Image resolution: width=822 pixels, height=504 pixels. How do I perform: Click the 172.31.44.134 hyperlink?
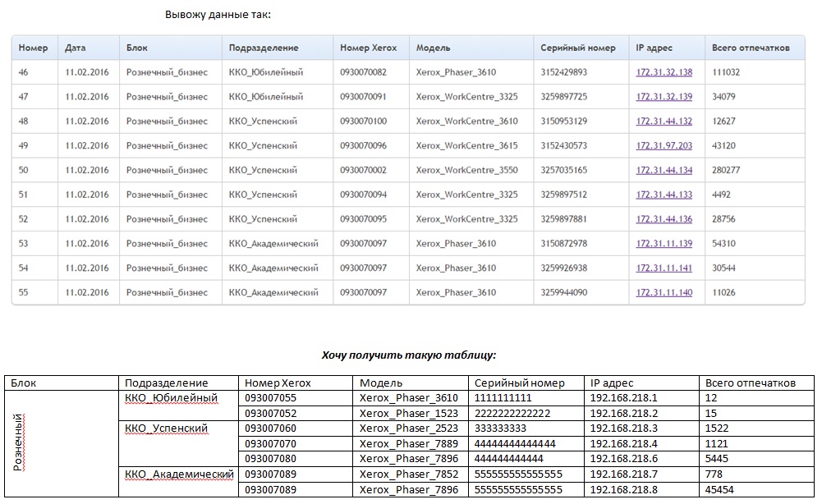(x=664, y=171)
